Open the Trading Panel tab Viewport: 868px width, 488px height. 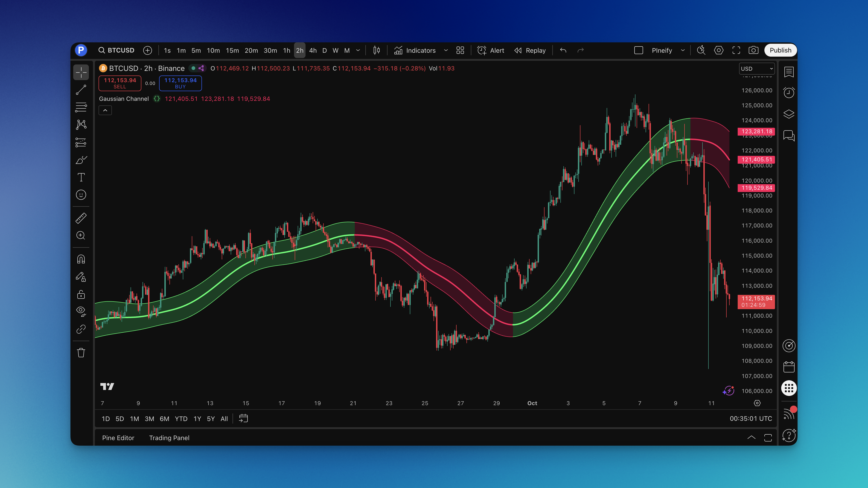(169, 438)
